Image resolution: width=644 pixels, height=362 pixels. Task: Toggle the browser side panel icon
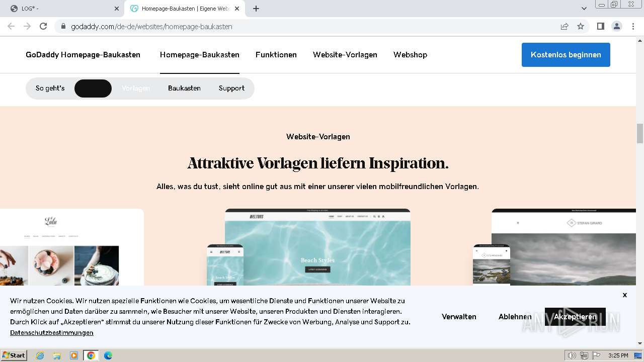pos(600,26)
